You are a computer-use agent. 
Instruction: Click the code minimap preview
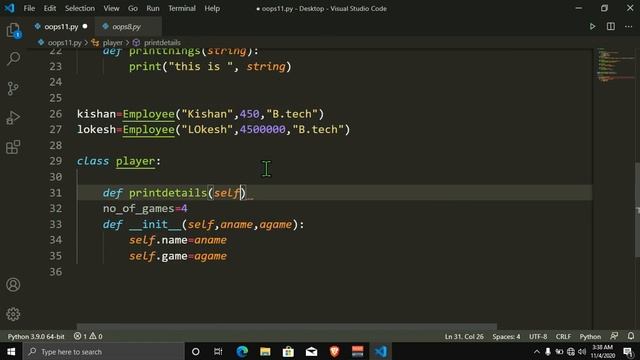coord(616,65)
